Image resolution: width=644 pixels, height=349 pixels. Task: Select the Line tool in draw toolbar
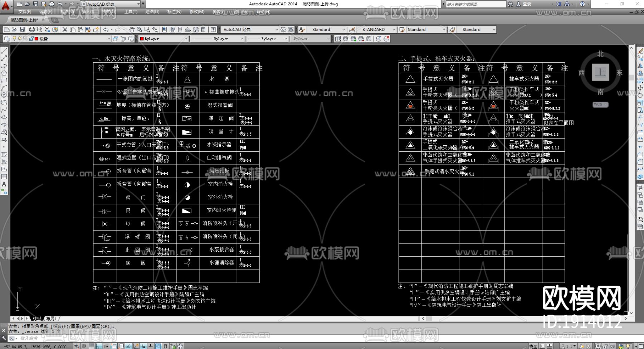point(4,50)
